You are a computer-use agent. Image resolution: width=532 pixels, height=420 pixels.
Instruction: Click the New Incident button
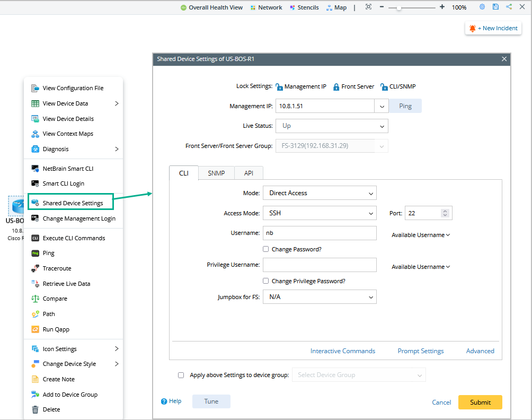pos(493,28)
